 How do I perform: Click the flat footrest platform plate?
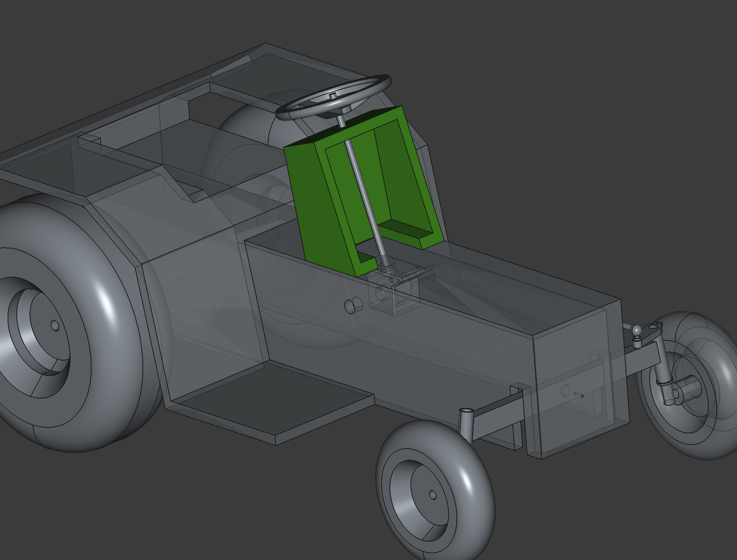(x=272, y=398)
